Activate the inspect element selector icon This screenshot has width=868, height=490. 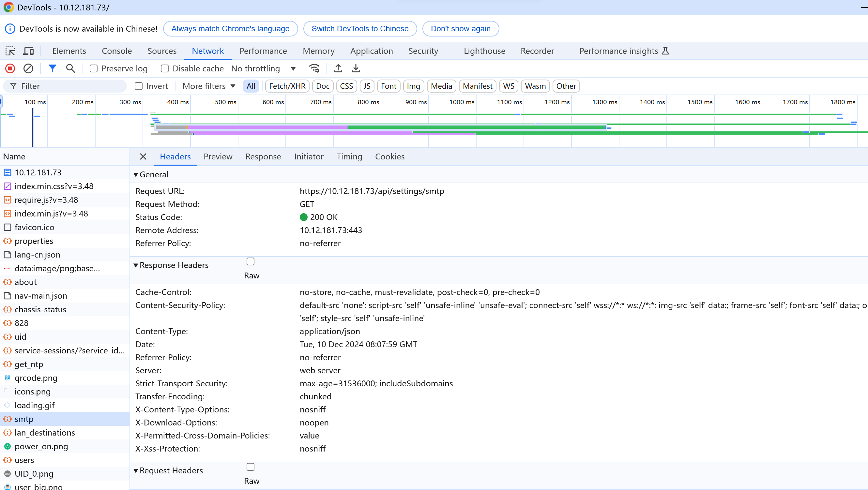[10, 51]
